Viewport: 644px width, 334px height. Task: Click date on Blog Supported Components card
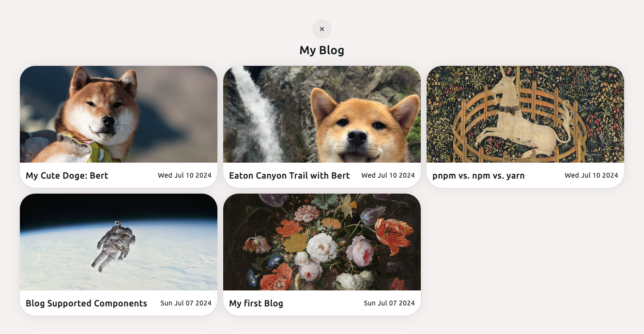point(186,303)
